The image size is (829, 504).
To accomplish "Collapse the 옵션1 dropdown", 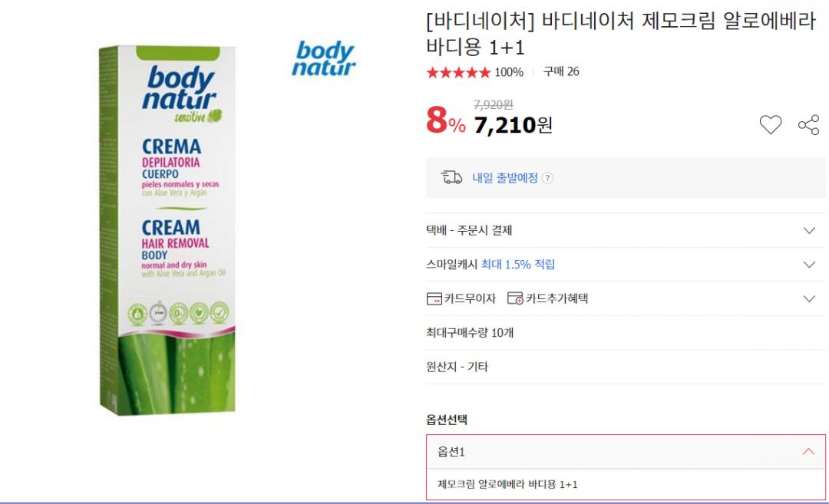I will click(x=808, y=452).
